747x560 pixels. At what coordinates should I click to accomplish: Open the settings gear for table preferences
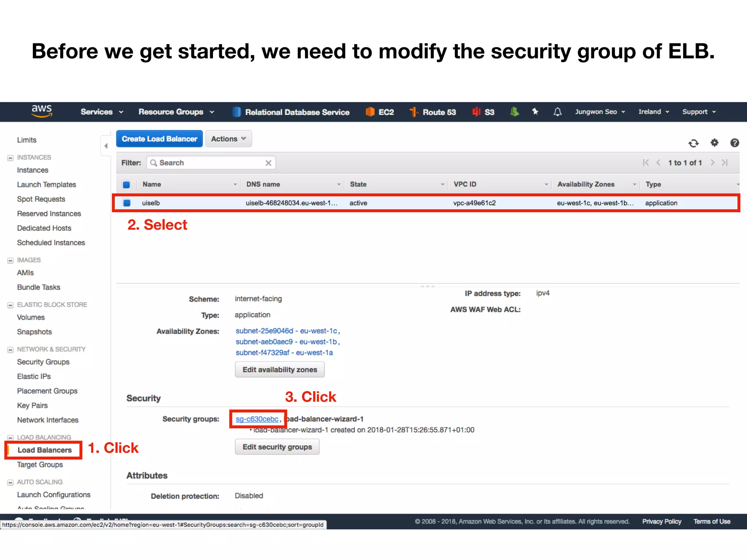pos(714,143)
